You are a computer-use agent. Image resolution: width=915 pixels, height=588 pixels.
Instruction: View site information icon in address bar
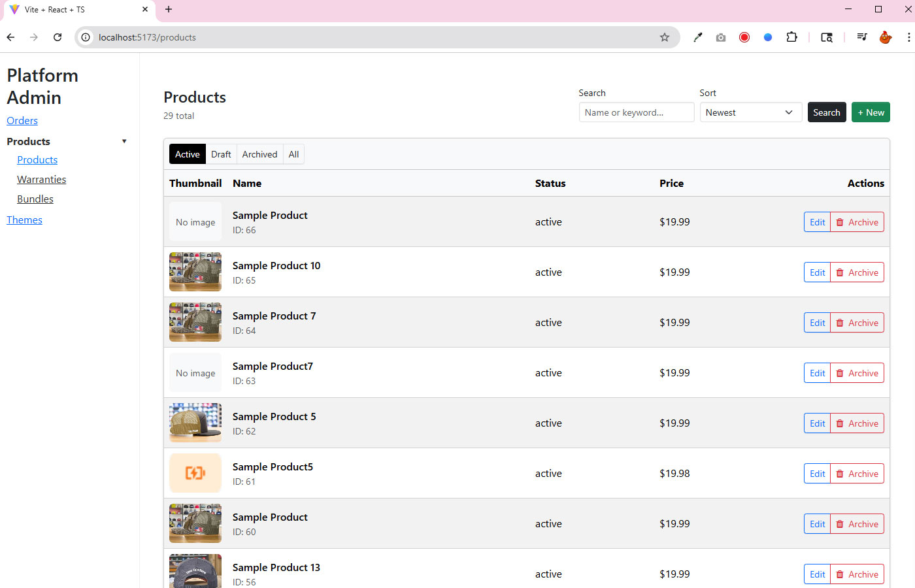[x=86, y=37]
